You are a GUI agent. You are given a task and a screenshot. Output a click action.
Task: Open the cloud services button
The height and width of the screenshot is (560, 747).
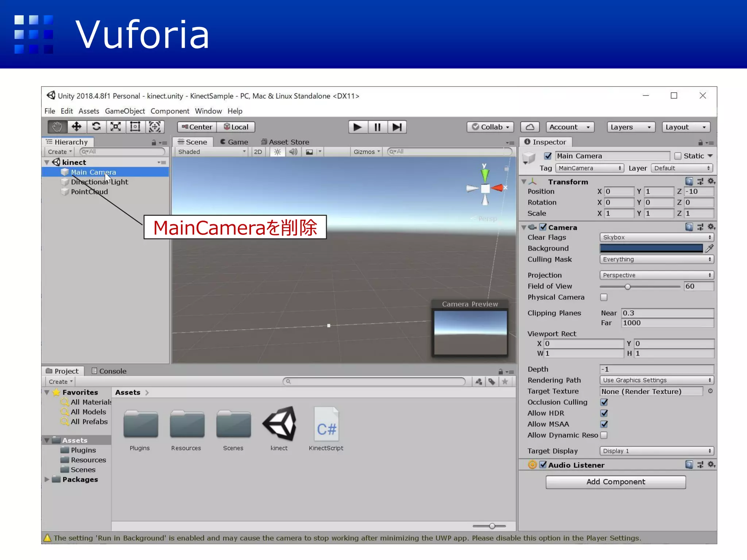point(530,127)
